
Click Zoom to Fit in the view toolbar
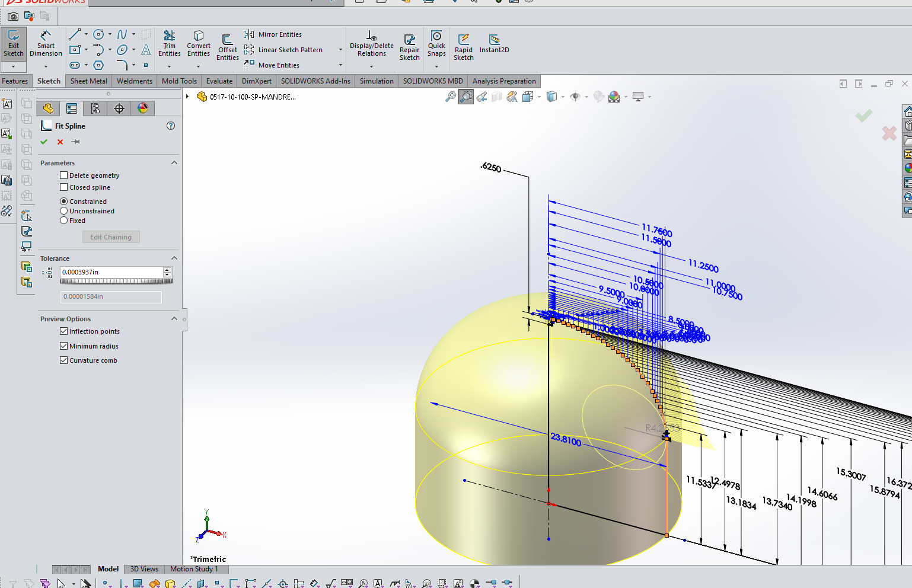tap(452, 96)
